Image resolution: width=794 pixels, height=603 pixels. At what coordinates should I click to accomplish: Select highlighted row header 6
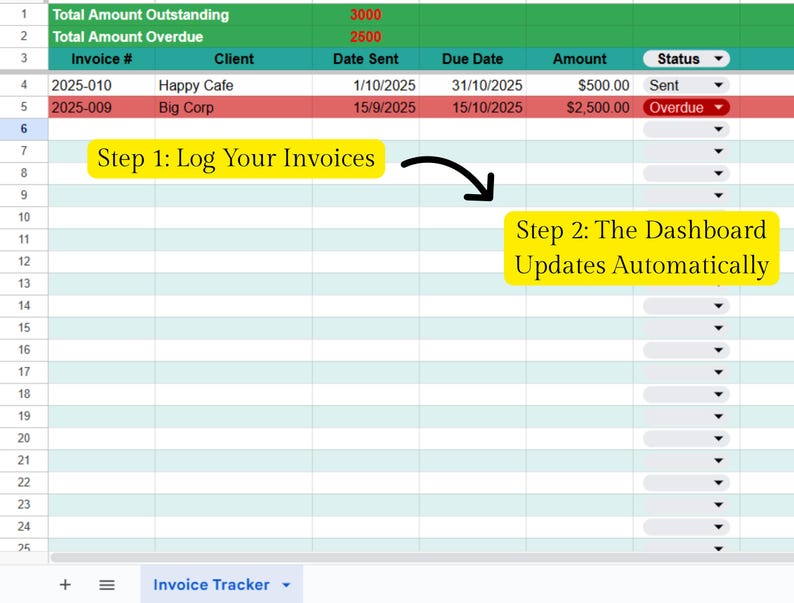coord(24,129)
